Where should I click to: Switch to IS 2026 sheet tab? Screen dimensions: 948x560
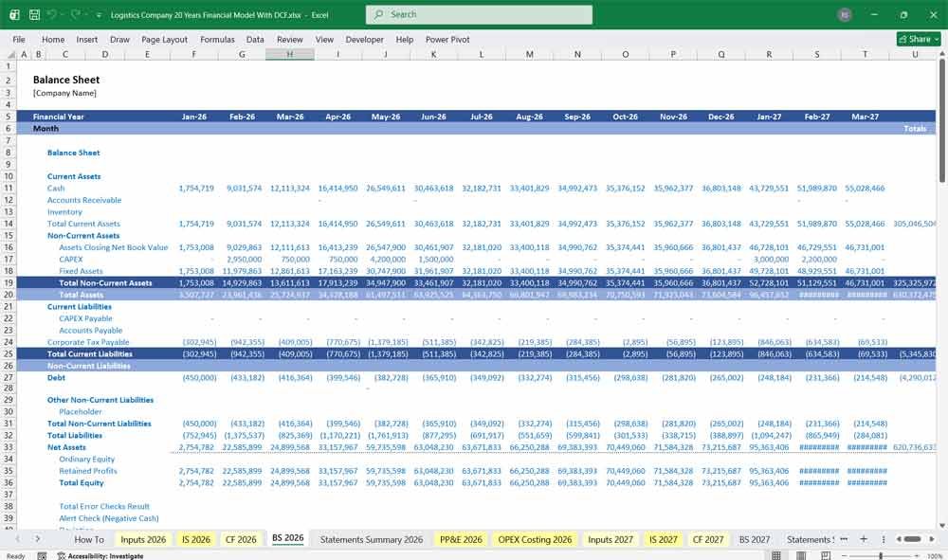click(x=196, y=539)
